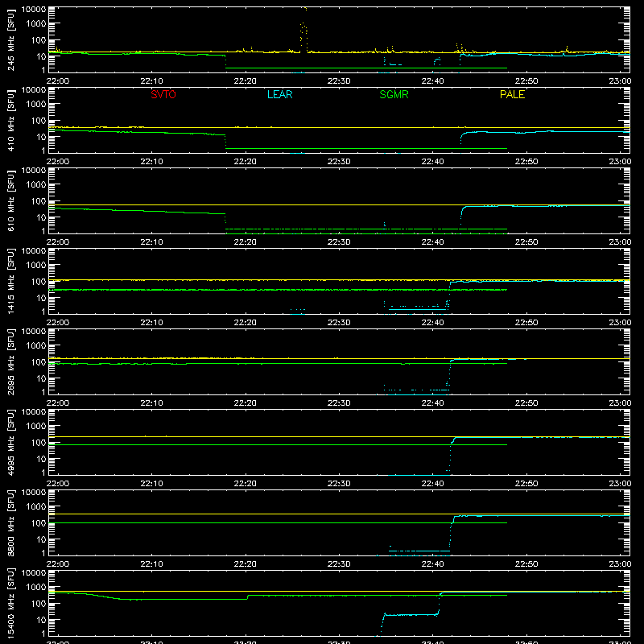The width and height of the screenshot is (644, 644).
Task: Select the 410 MHz [SFU] axis label
Action: (x=10, y=120)
